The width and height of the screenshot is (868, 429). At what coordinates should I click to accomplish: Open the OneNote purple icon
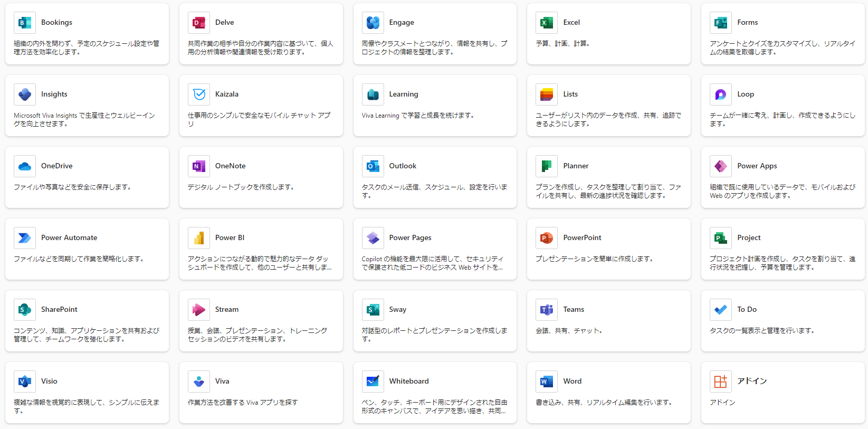tap(199, 166)
